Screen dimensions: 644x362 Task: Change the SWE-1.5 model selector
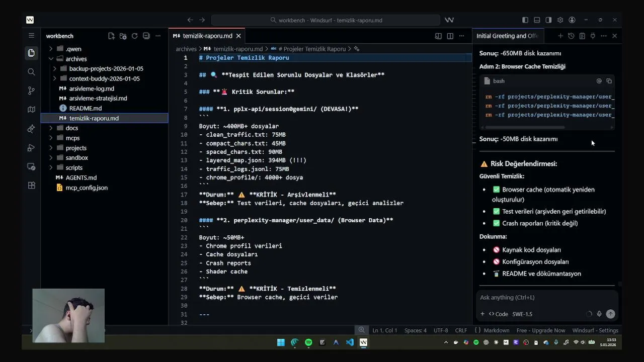[x=522, y=314]
